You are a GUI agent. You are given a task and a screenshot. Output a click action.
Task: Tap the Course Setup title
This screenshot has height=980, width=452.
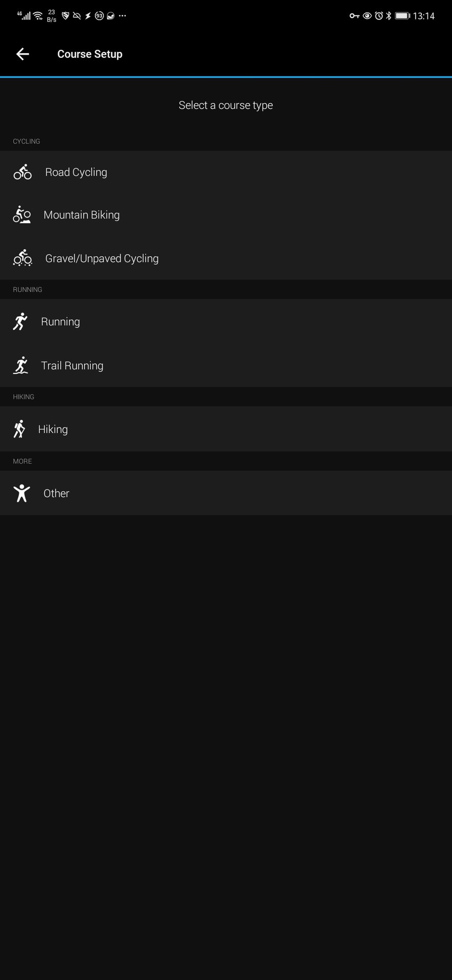pos(90,54)
